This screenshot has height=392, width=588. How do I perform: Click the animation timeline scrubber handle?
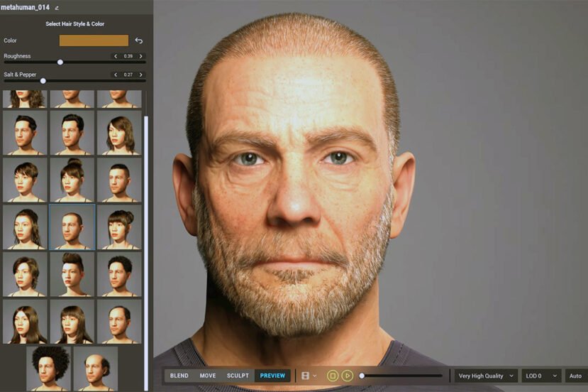point(362,376)
